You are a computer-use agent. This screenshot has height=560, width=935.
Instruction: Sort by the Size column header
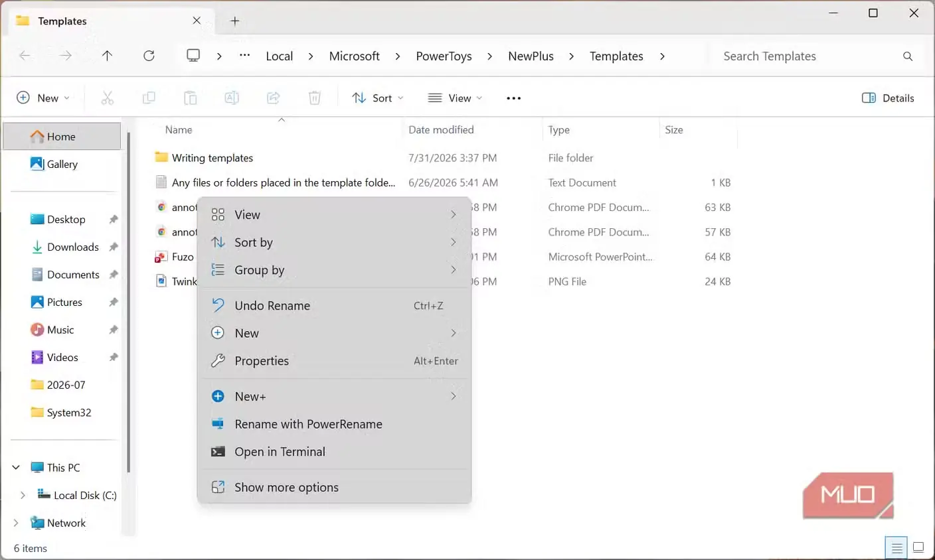(673, 130)
